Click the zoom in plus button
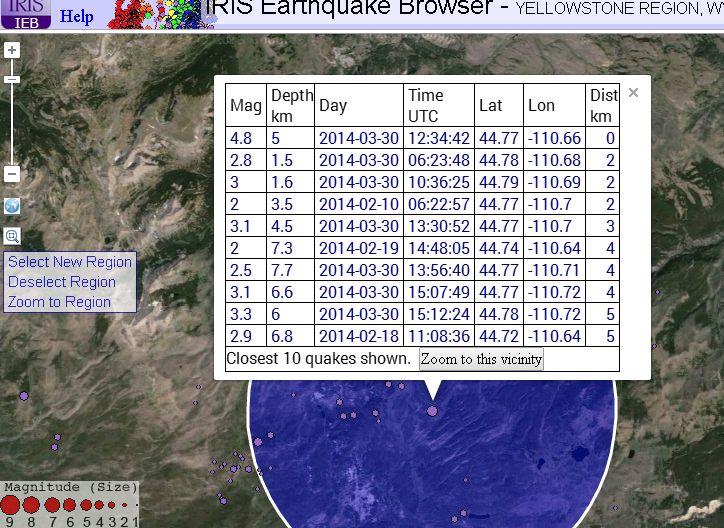The image size is (724, 528). coord(12,50)
